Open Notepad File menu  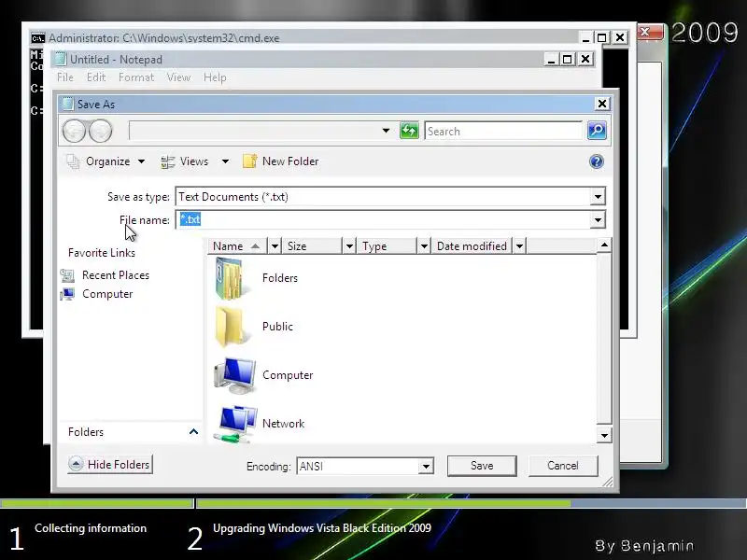click(65, 77)
